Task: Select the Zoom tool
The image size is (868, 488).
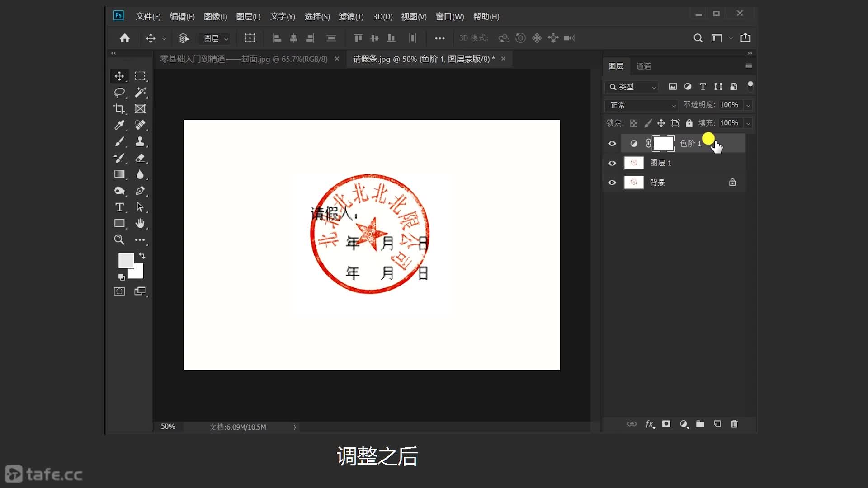Action: [119, 239]
